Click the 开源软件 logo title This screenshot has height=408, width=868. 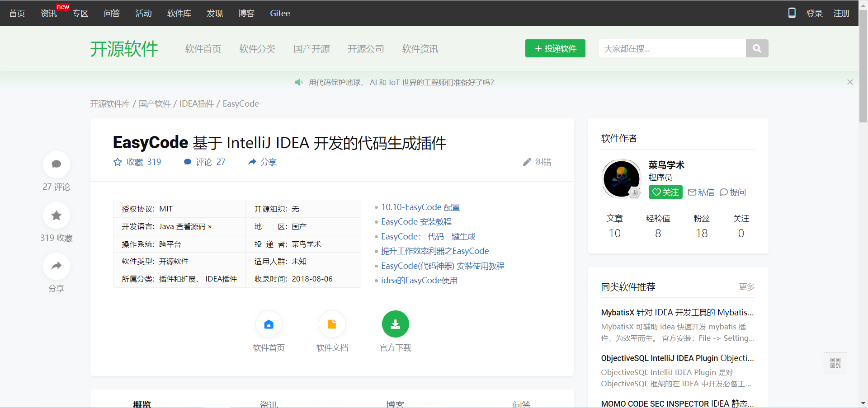tap(124, 48)
